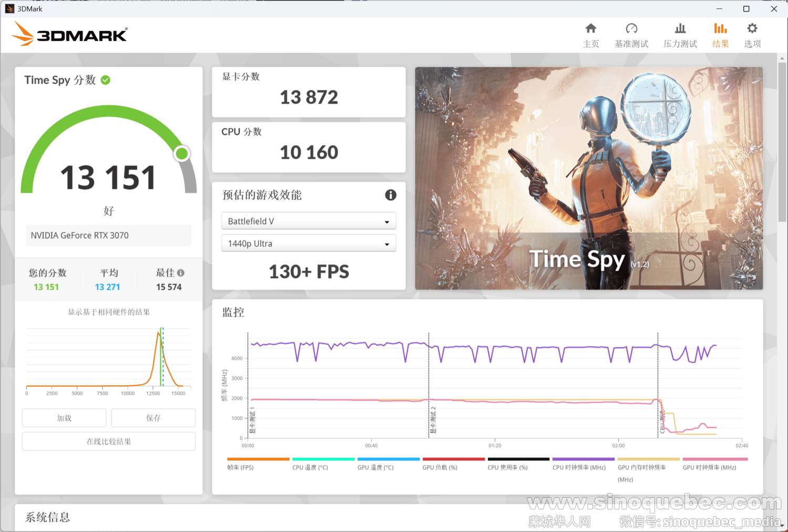This screenshot has width=788, height=532.
Task: Click the green gauge indicator knob
Action: pyautogui.click(x=182, y=154)
